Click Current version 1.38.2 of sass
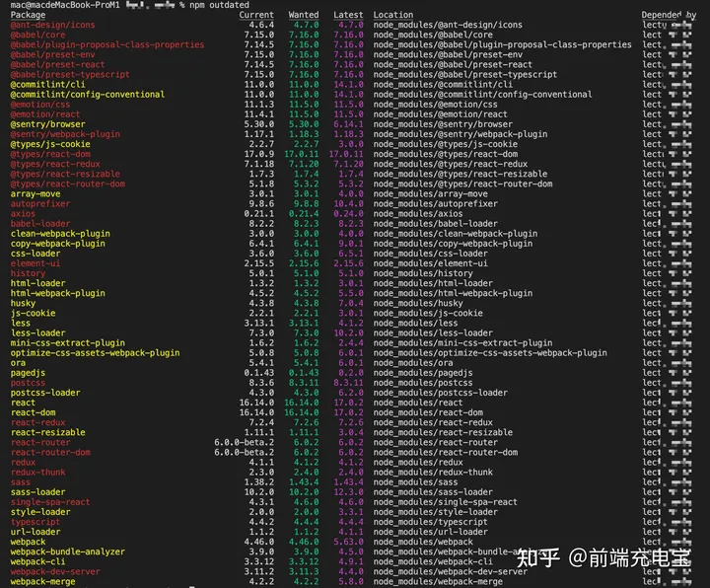Image resolution: width=710 pixels, height=588 pixels. click(x=259, y=483)
